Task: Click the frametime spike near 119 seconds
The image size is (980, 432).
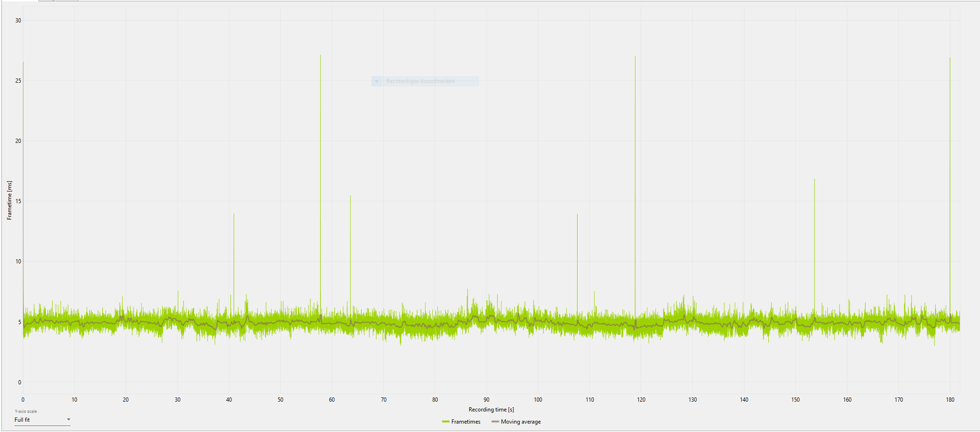Action: coord(635,140)
